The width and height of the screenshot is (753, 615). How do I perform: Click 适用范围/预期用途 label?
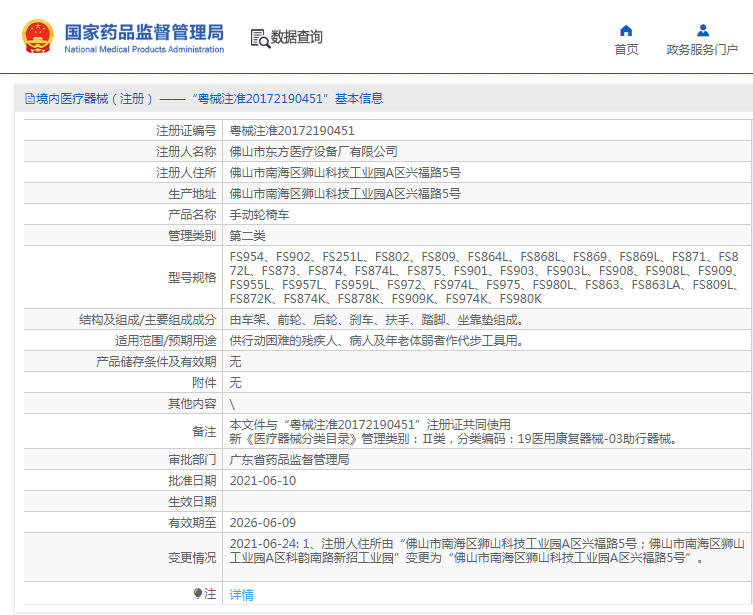coord(166,341)
